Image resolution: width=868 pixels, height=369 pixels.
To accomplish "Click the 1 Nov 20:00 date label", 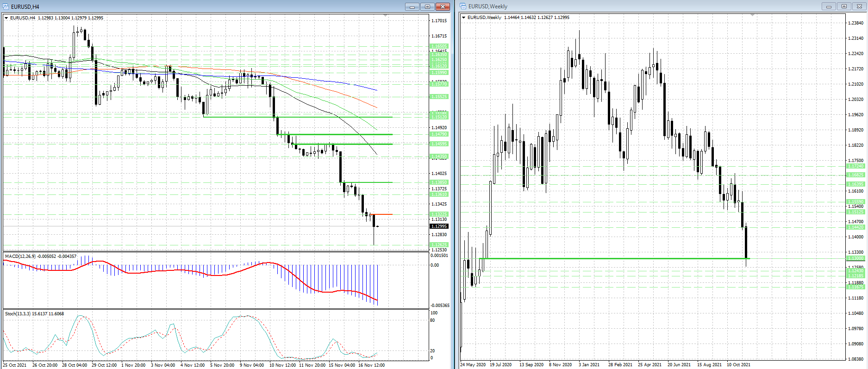I will coord(133,365).
